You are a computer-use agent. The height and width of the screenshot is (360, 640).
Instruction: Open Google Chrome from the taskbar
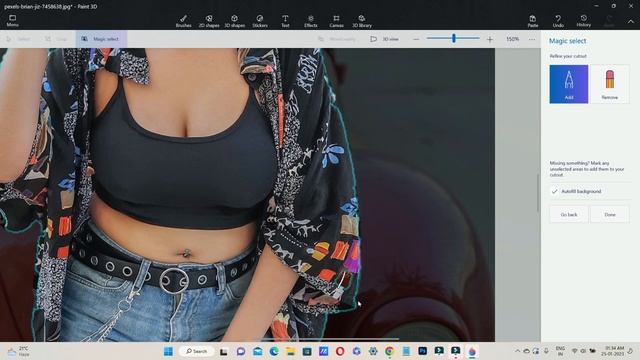tap(389, 351)
